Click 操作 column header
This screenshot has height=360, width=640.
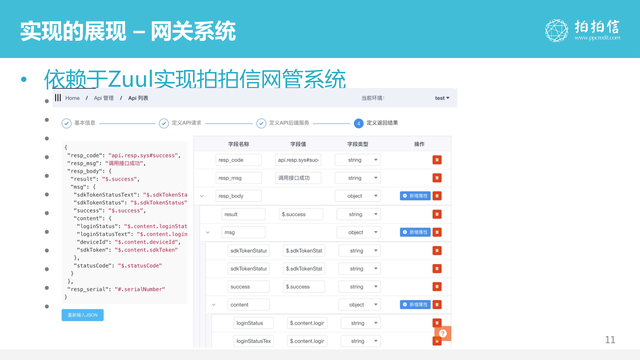coord(419,144)
